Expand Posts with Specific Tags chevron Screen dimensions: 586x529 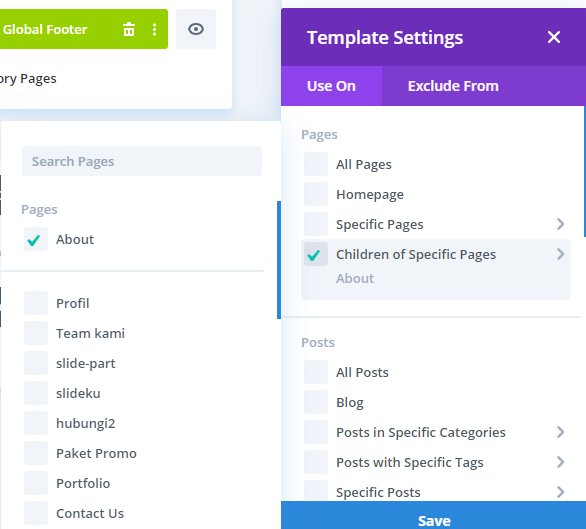(x=560, y=462)
